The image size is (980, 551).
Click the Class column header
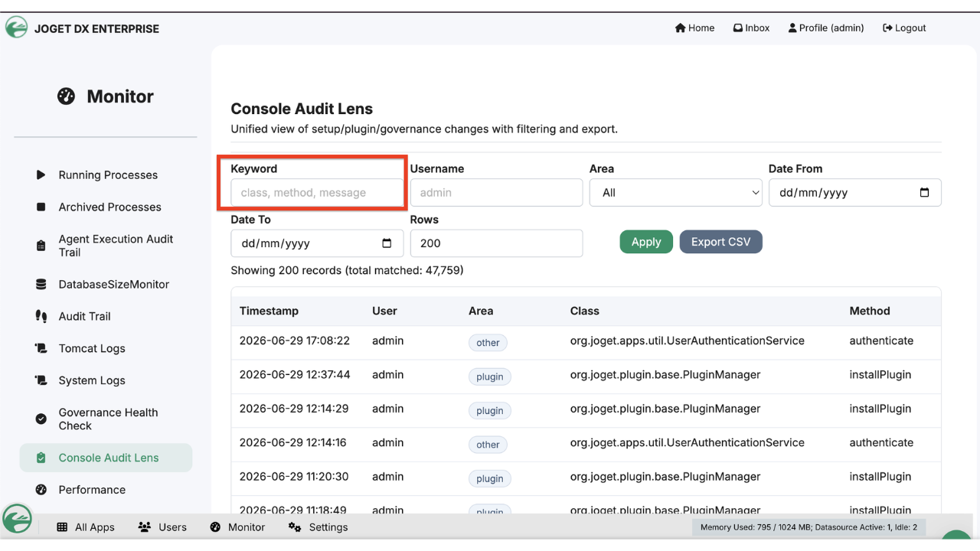585,311
